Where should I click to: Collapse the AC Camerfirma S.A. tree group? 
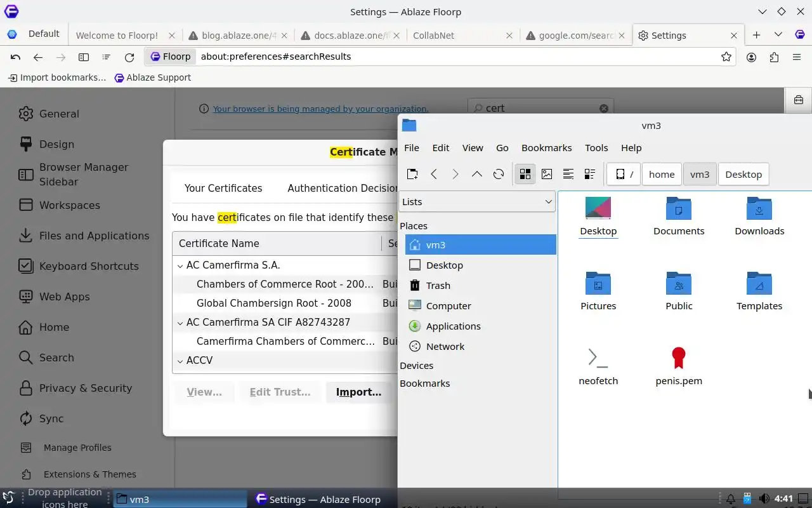(x=180, y=265)
